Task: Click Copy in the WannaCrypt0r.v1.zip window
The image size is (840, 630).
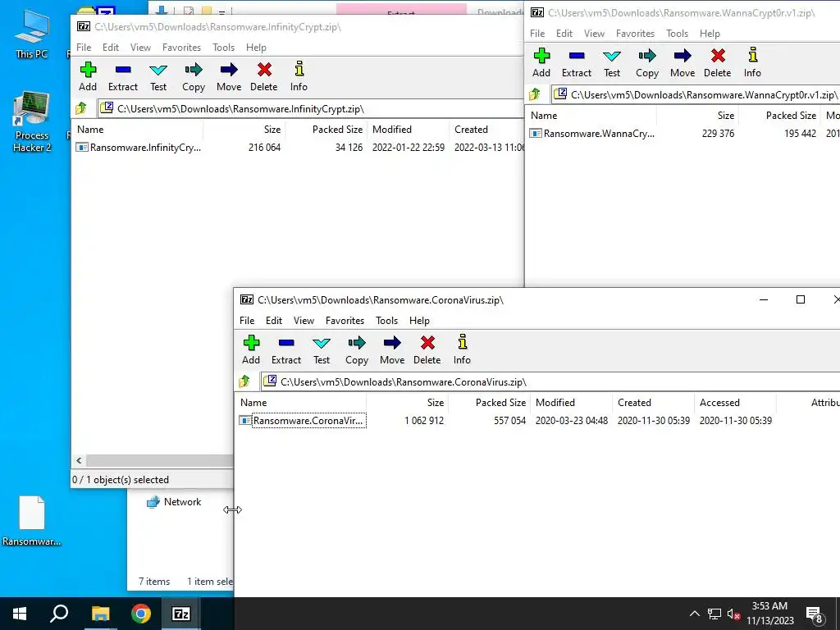Action: tap(647, 62)
